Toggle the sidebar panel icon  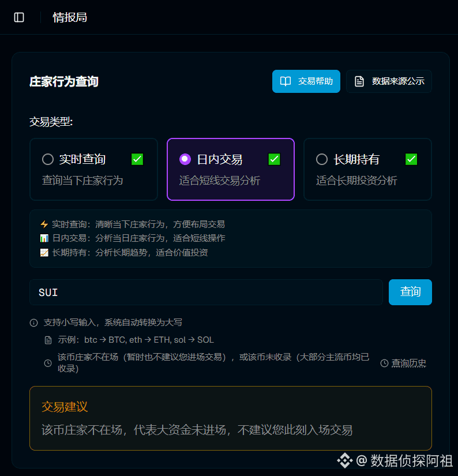[x=19, y=17]
